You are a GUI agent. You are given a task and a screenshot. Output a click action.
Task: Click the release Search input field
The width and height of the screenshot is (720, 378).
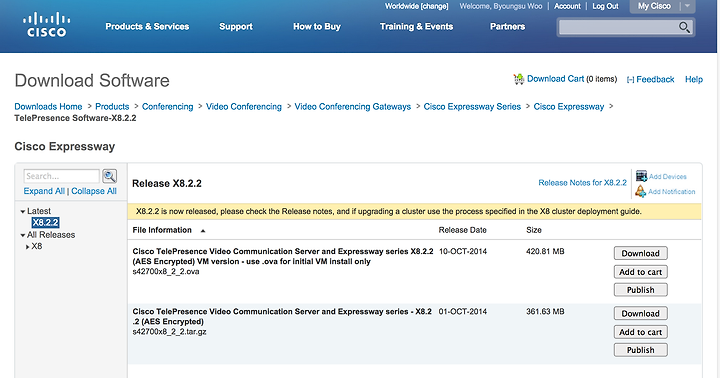pos(62,176)
